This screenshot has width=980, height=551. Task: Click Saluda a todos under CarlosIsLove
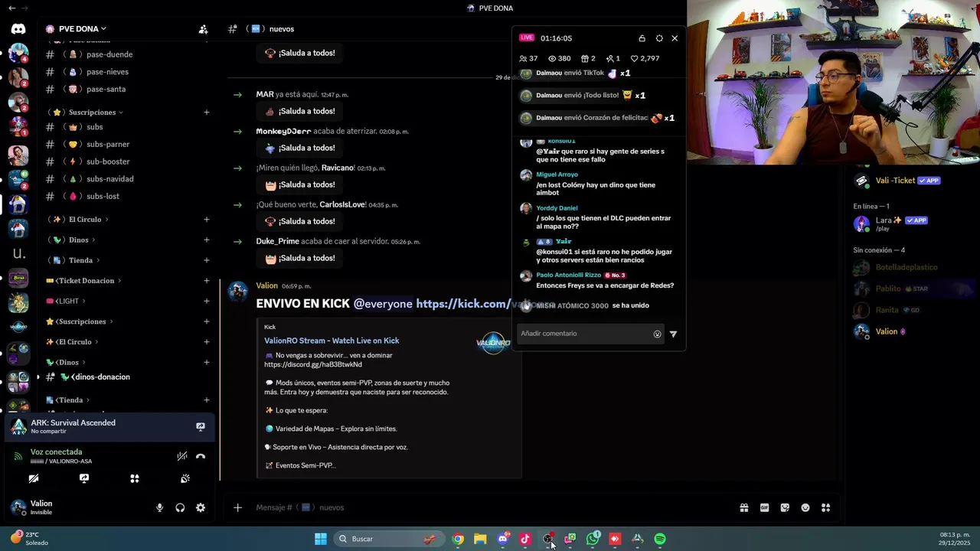(x=299, y=222)
